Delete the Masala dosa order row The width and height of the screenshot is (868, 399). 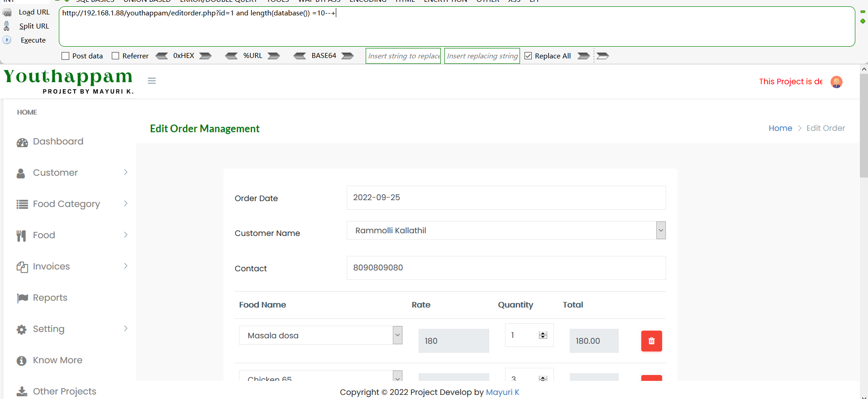[652, 341]
